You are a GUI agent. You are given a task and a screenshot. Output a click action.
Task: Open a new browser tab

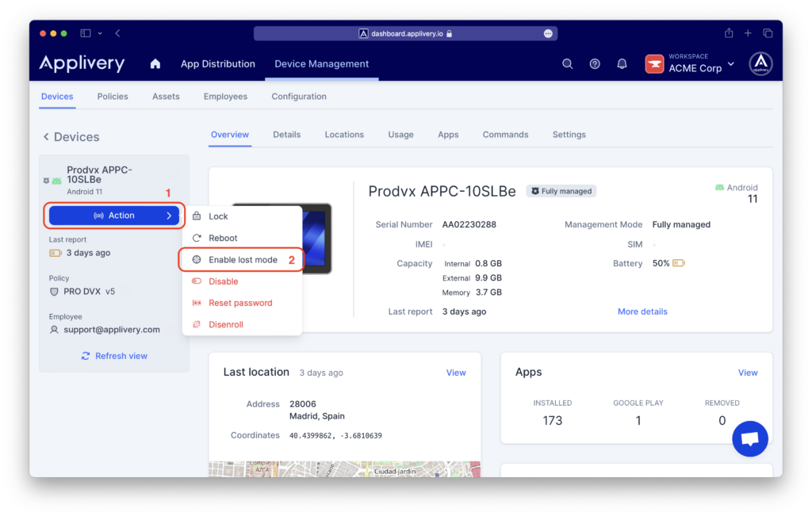pyautogui.click(x=748, y=33)
